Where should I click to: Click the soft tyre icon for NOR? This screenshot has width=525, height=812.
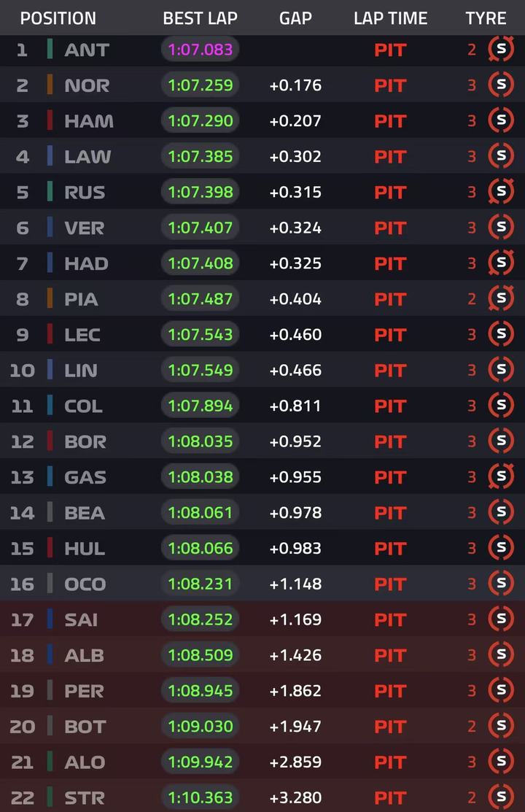pos(501,85)
